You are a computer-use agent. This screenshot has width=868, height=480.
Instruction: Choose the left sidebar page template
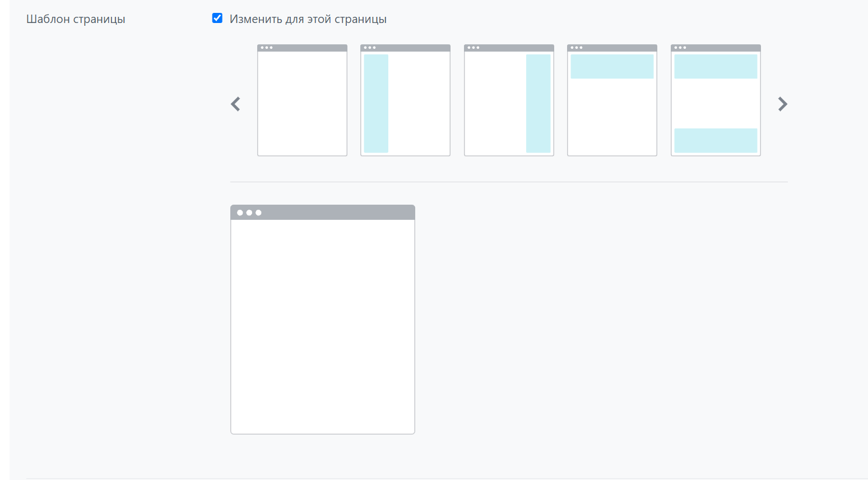pyautogui.click(x=405, y=100)
